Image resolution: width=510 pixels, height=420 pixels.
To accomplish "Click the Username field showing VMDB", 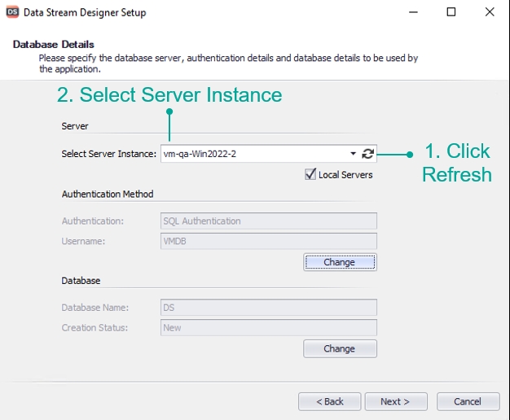I will pyautogui.click(x=269, y=241).
